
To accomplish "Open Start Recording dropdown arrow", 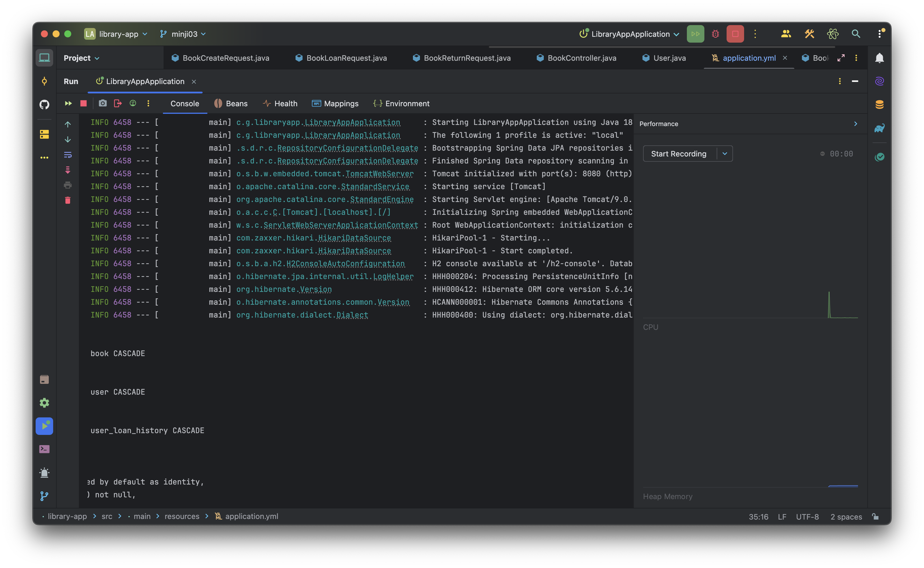I will (x=725, y=154).
